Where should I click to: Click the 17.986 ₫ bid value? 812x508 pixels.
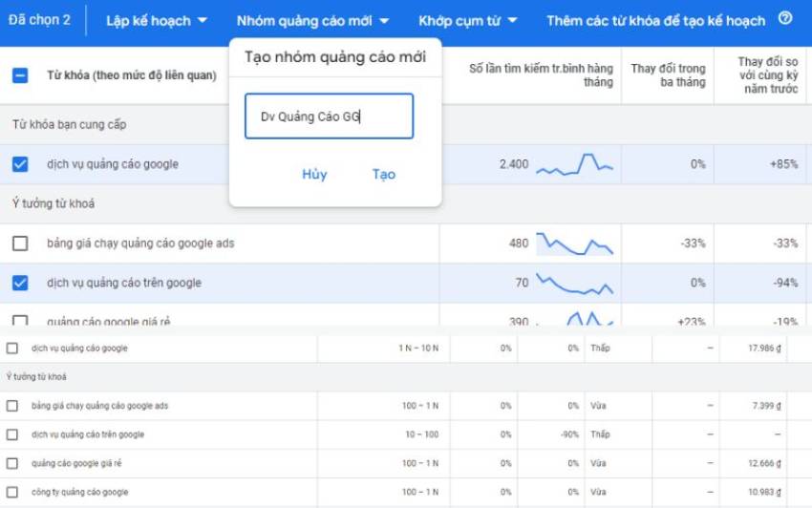764,348
